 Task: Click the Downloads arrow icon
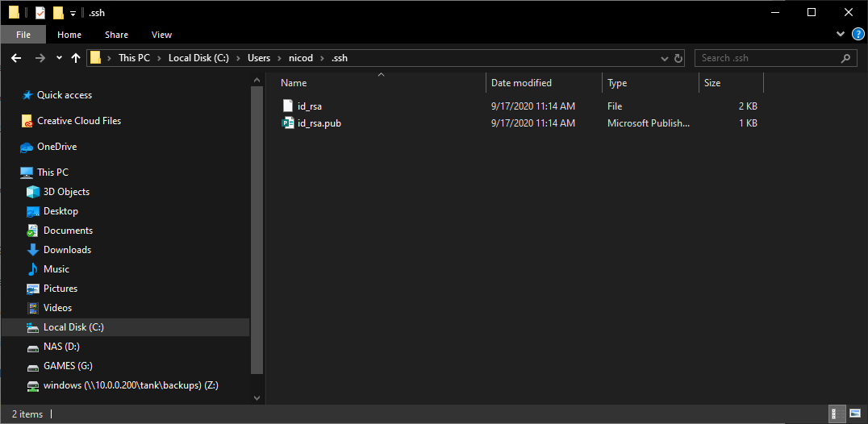pyautogui.click(x=33, y=250)
